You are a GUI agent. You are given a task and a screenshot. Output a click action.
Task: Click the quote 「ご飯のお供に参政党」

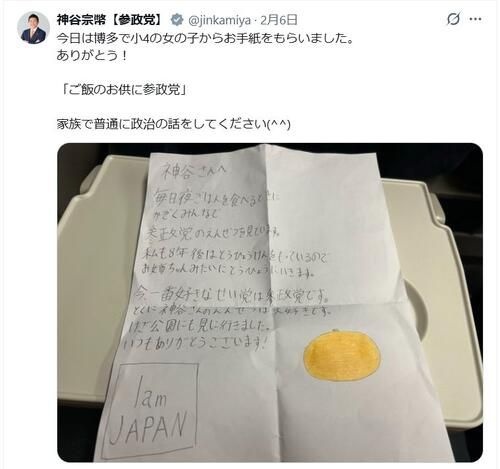(x=125, y=90)
